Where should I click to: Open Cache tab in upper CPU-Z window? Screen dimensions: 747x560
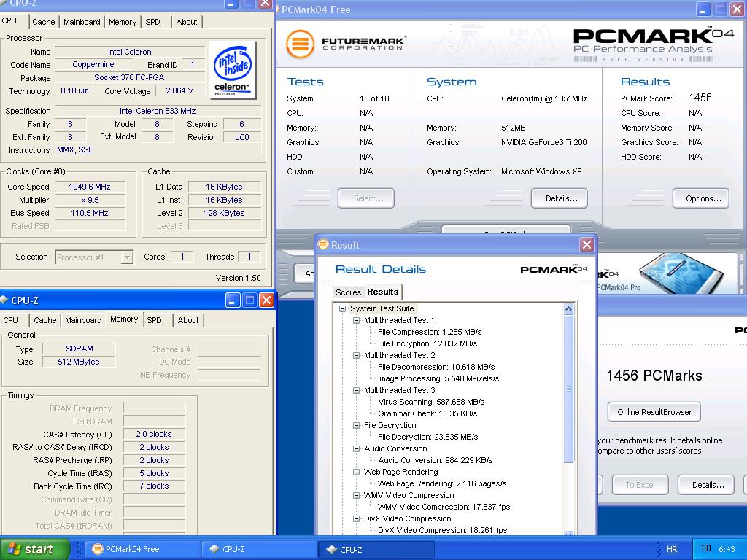click(43, 22)
